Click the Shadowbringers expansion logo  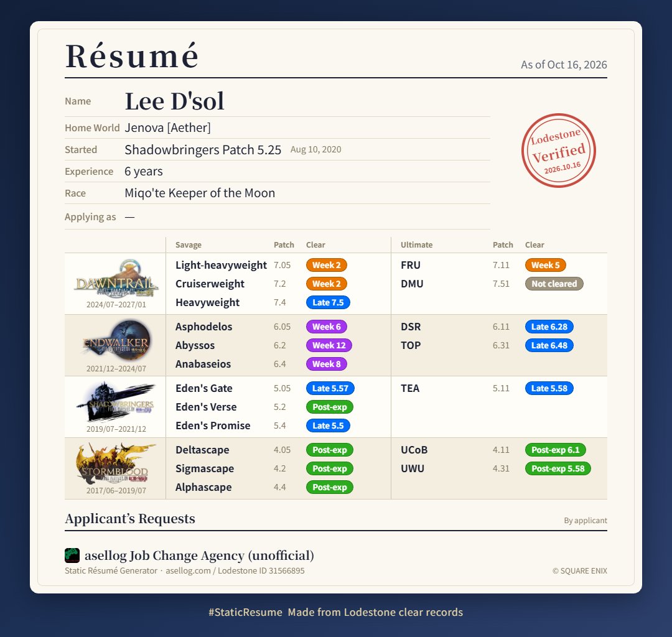116,402
